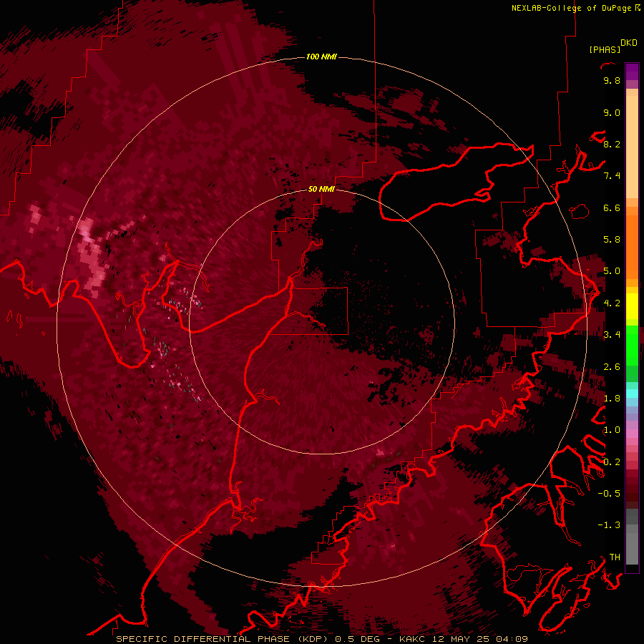
Task: Click the [PHAS] units label
Action: (x=605, y=49)
